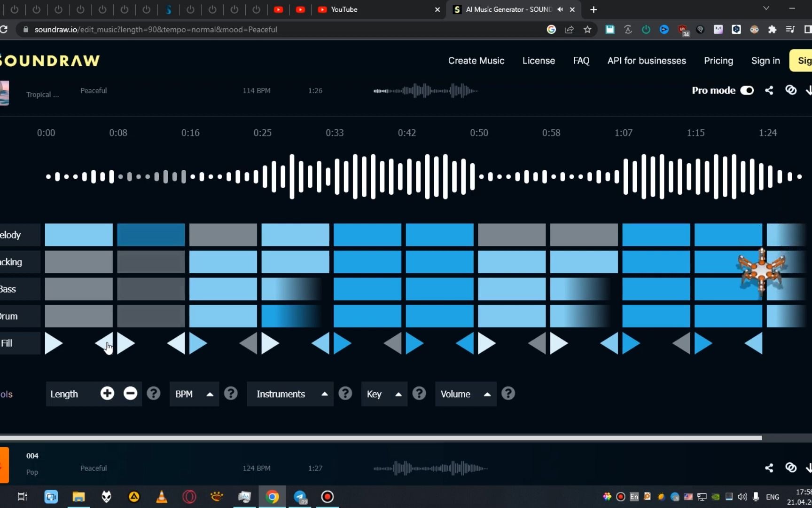Viewport: 812px width, 508px height.
Task: Sign in to SOUNDRAW
Action: (765, 60)
